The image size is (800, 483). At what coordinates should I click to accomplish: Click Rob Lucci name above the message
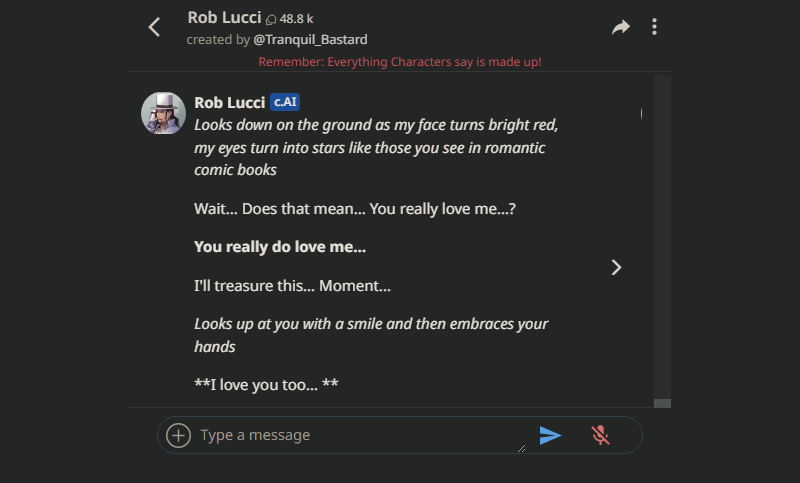(x=228, y=102)
